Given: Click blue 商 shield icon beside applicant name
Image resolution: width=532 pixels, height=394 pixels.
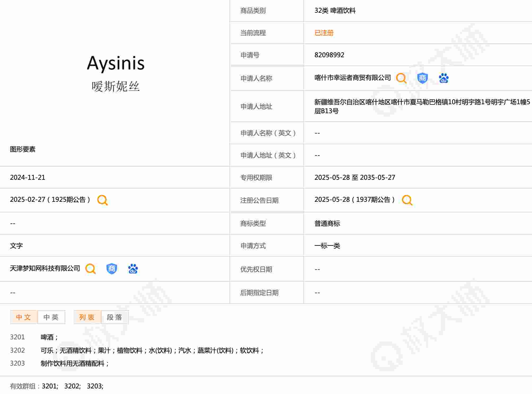Looking at the screenshot, I should 422,78.
